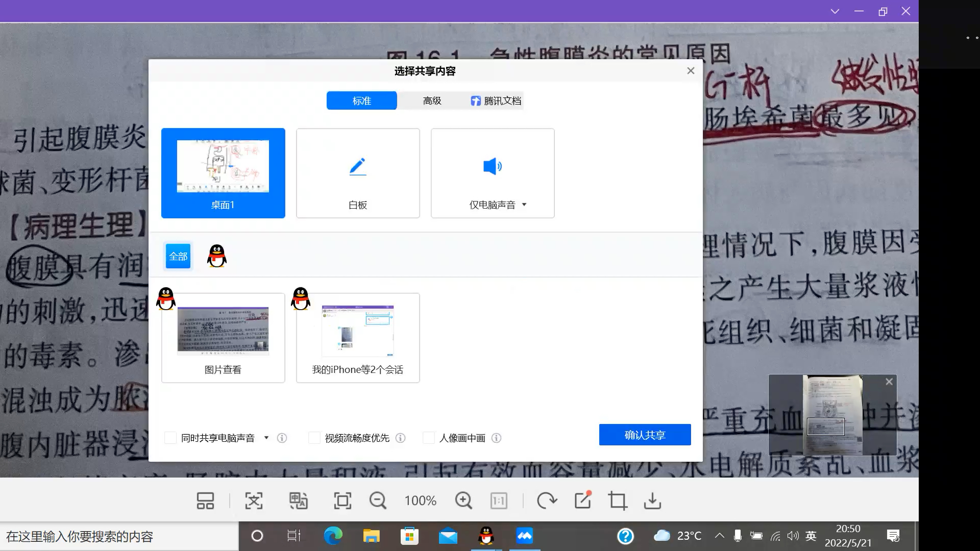Expand the 仅电脑声音 dropdown arrow
The image size is (980, 551).
point(524,205)
